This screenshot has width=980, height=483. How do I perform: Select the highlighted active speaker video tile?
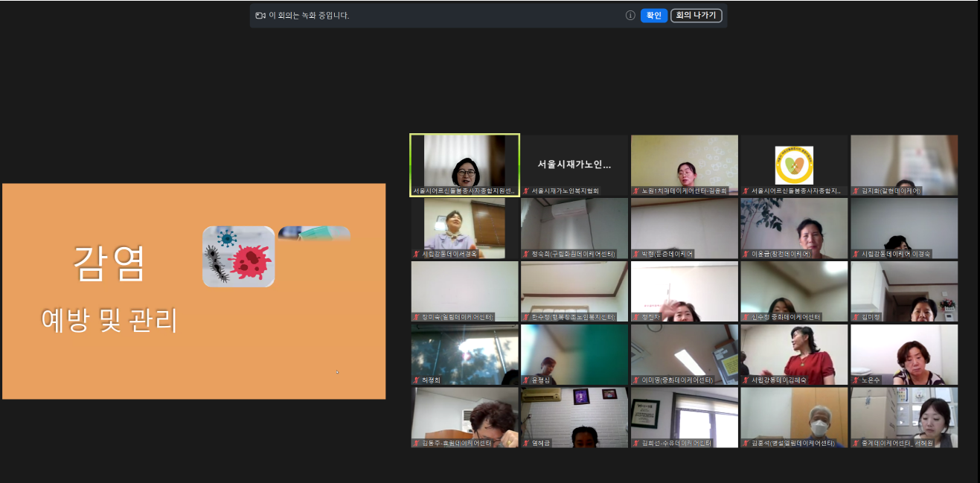(x=464, y=165)
